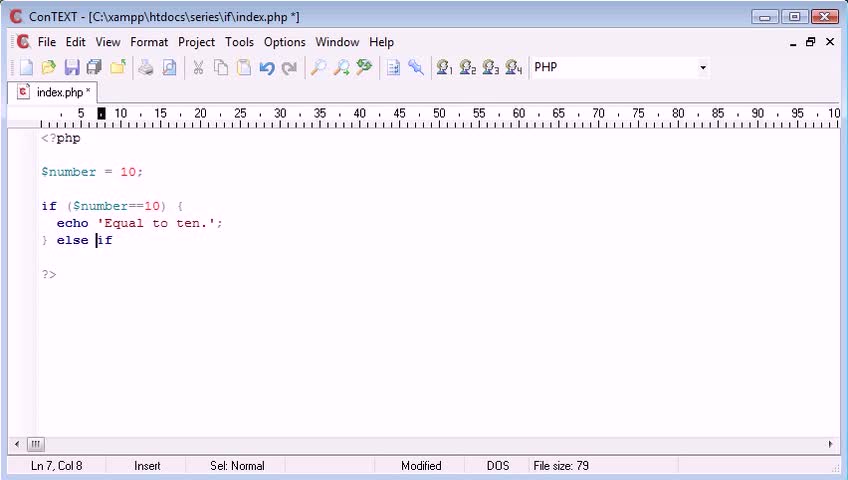Open the Options menu
Image resolution: width=848 pixels, height=480 pixels.
pos(284,42)
